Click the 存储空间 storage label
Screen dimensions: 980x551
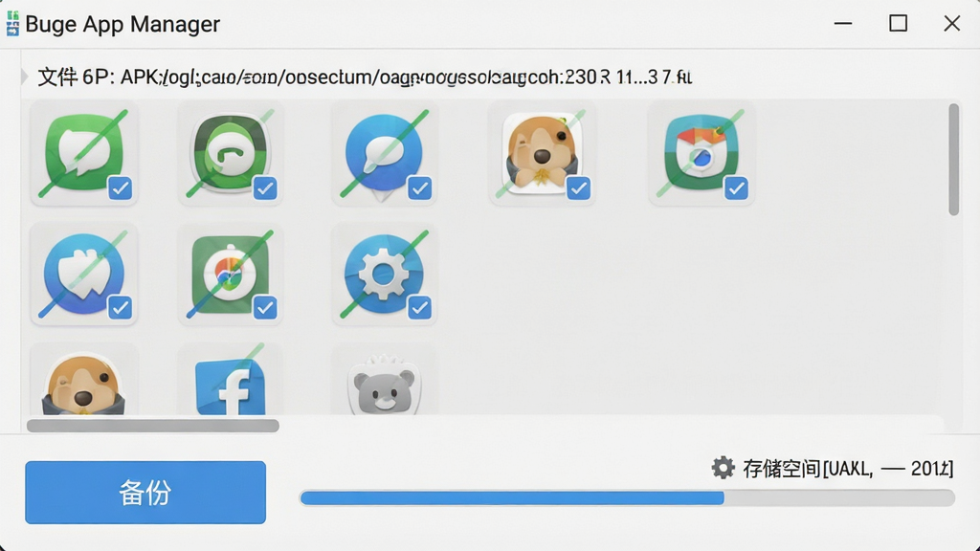(x=848, y=468)
